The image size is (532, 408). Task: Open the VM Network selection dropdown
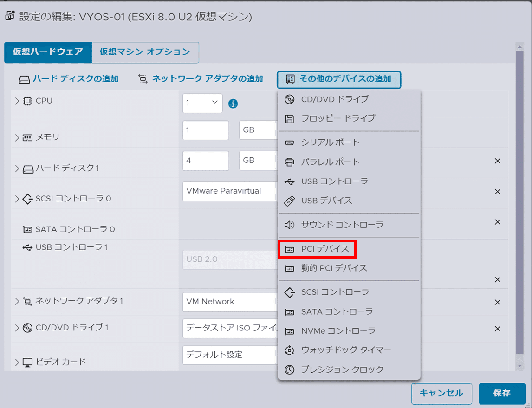(x=228, y=302)
